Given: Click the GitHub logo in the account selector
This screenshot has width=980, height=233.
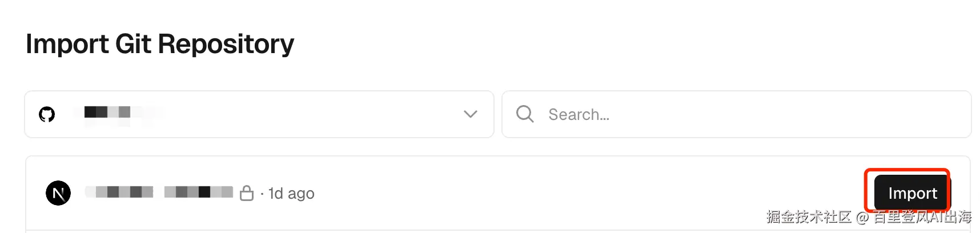Looking at the screenshot, I should click(47, 114).
